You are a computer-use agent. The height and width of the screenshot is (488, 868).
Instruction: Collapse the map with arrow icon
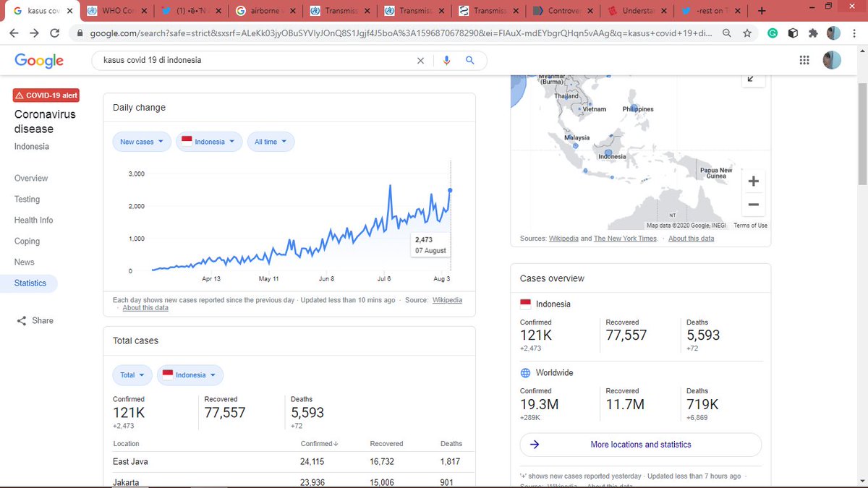pyautogui.click(x=752, y=79)
